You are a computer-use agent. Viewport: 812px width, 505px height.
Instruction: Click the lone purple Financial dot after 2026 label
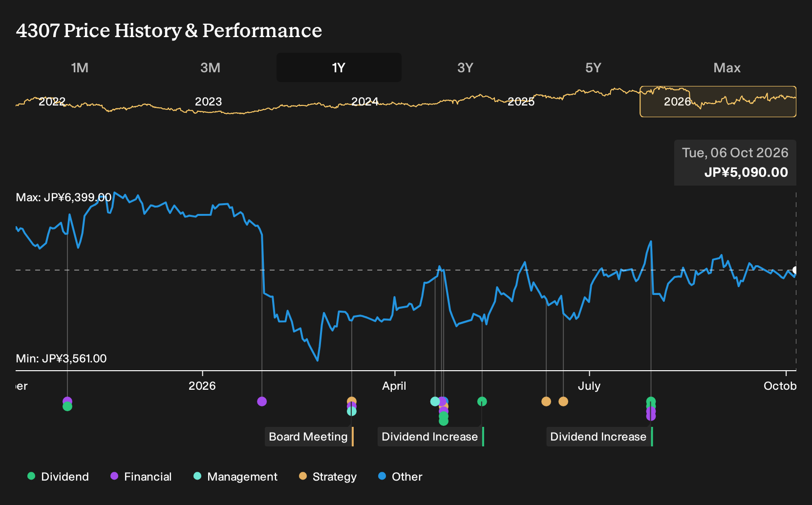pyautogui.click(x=262, y=401)
